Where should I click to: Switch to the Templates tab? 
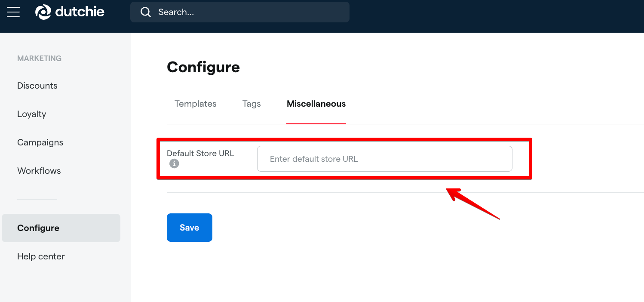196,104
